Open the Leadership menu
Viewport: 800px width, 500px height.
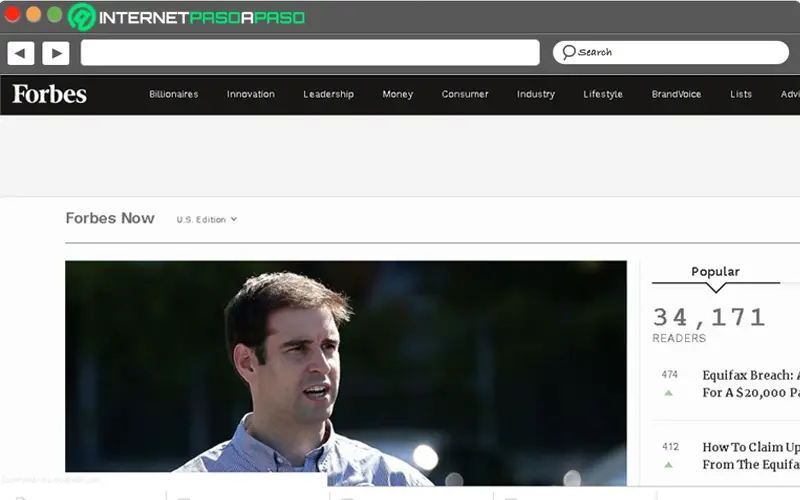pyautogui.click(x=328, y=94)
